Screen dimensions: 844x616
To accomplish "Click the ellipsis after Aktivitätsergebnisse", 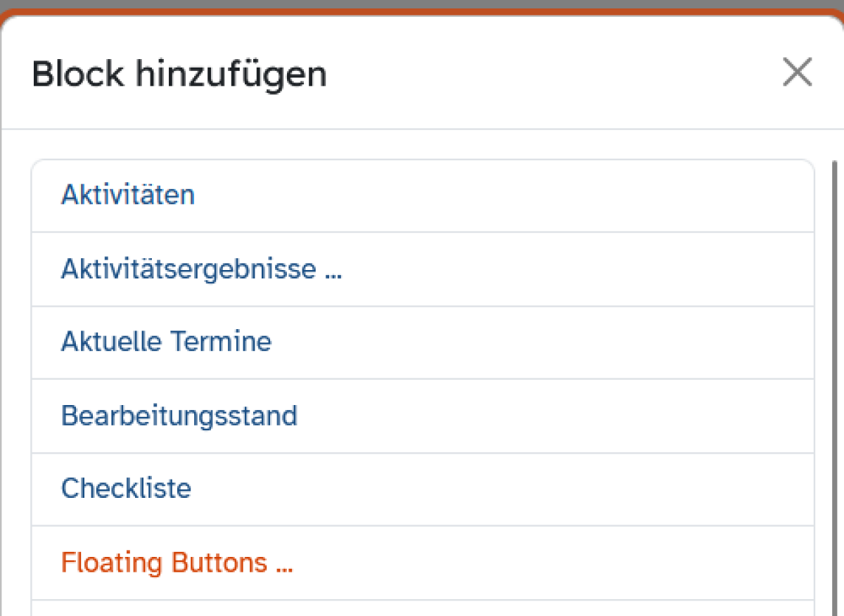I will point(333,271).
